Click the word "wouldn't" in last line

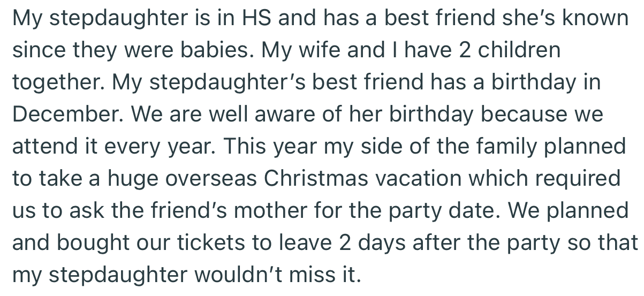(x=226, y=275)
